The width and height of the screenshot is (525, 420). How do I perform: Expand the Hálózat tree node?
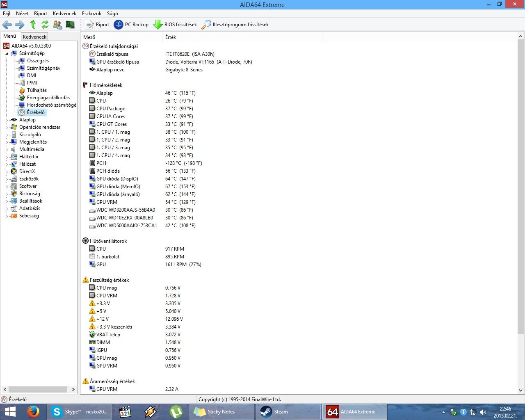pyautogui.click(x=7, y=164)
